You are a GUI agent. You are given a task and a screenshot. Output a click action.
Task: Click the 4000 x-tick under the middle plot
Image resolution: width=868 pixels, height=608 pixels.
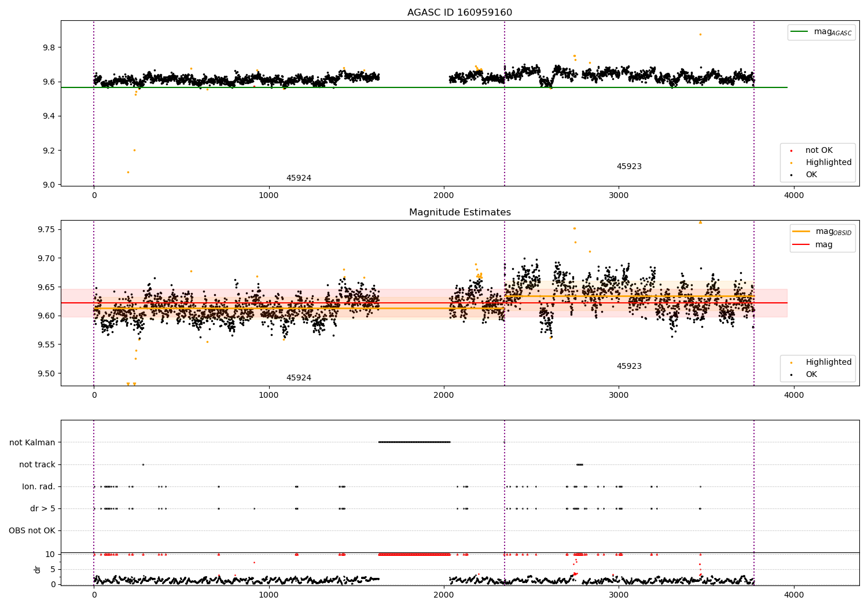coord(794,395)
